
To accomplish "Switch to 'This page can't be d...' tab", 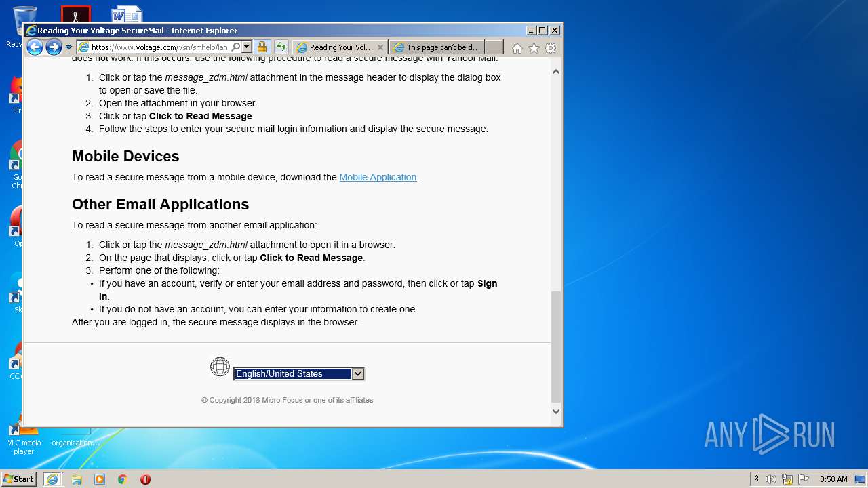I will pos(437,47).
